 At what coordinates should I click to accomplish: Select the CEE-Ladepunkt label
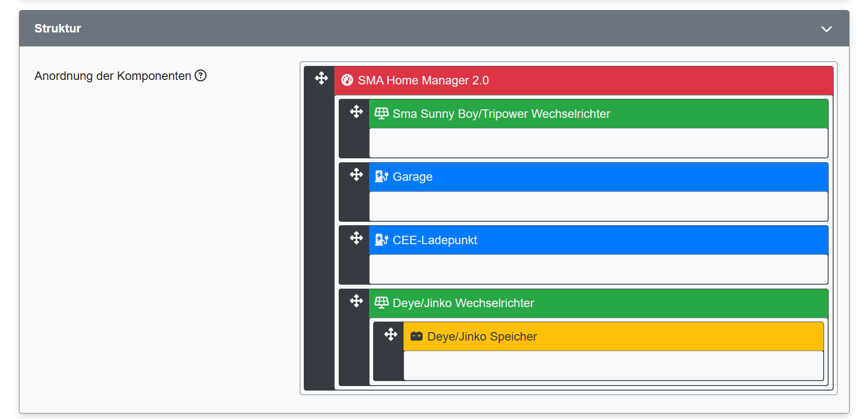(x=435, y=240)
